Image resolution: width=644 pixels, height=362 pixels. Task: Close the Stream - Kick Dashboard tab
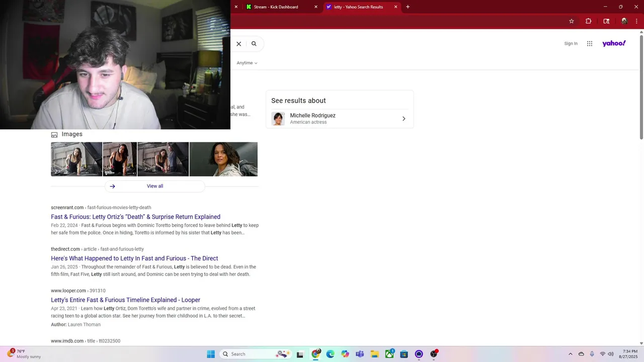click(316, 7)
